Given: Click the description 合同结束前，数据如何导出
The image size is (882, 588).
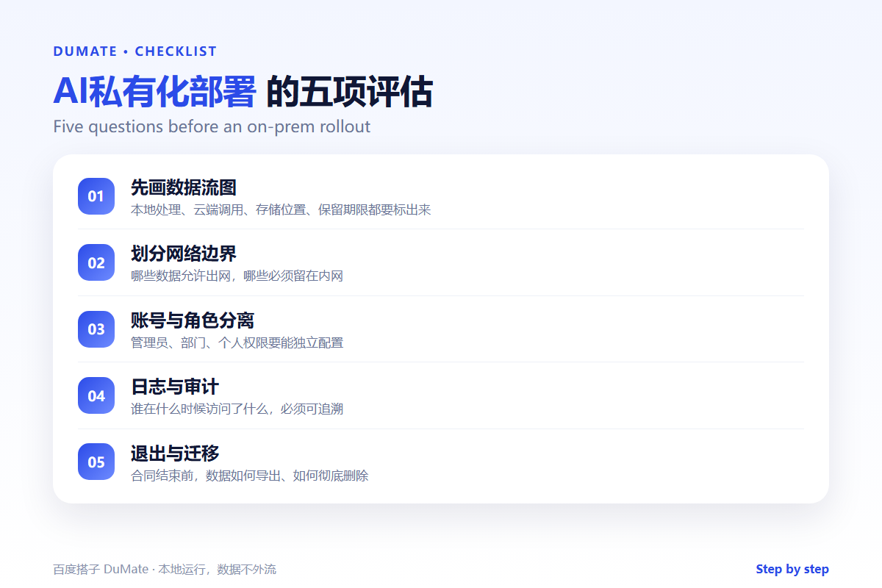Looking at the screenshot, I should pyautogui.click(x=250, y=476).
